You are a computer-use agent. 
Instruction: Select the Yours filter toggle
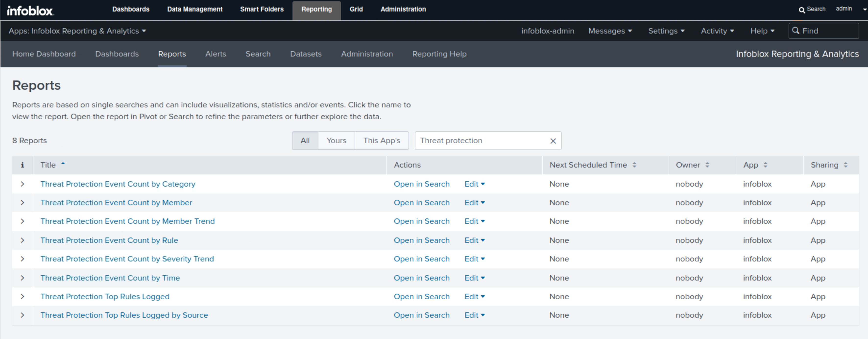(x=336, y=141)
